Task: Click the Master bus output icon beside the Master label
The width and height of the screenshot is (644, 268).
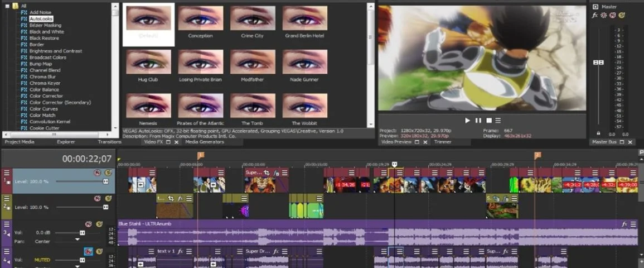Action: pyautogui.click(x=595, y=7)
